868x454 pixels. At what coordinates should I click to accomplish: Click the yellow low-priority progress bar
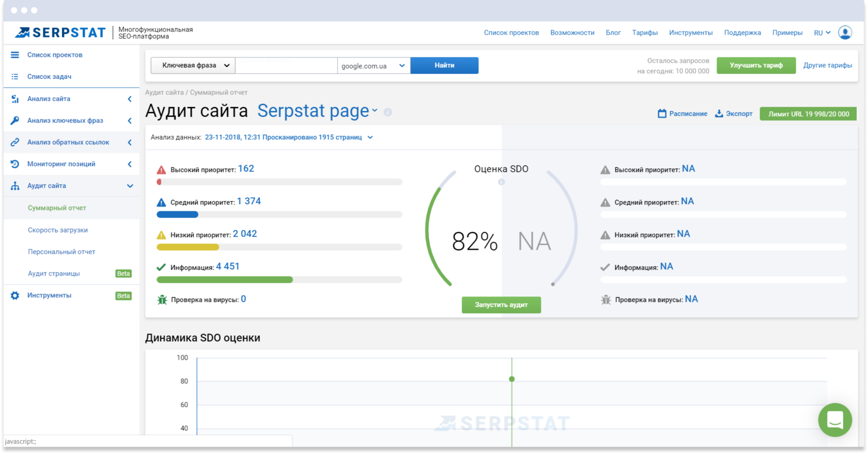pyautogui.click(x=280, y=247)
